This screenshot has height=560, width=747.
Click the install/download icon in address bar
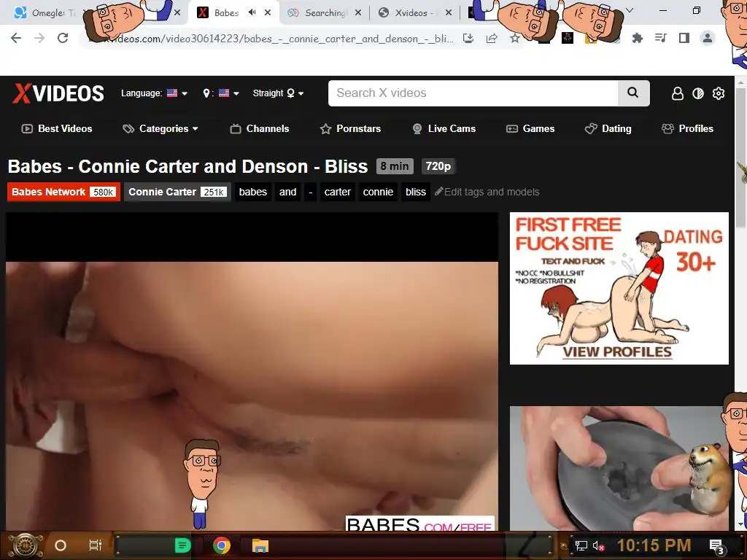(x=468, y=39)
